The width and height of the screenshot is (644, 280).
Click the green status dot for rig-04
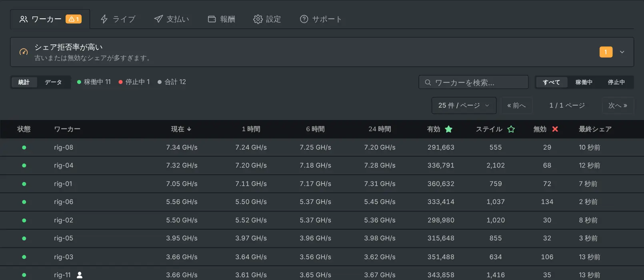pos(24,166)
